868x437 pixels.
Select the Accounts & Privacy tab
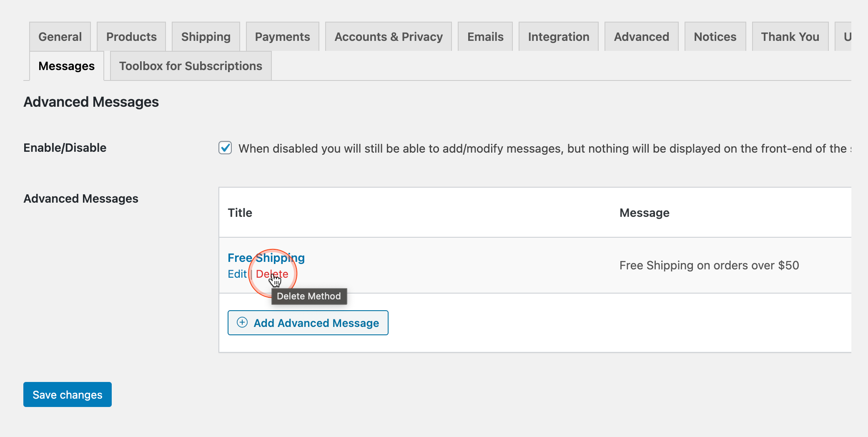point(388,37)
